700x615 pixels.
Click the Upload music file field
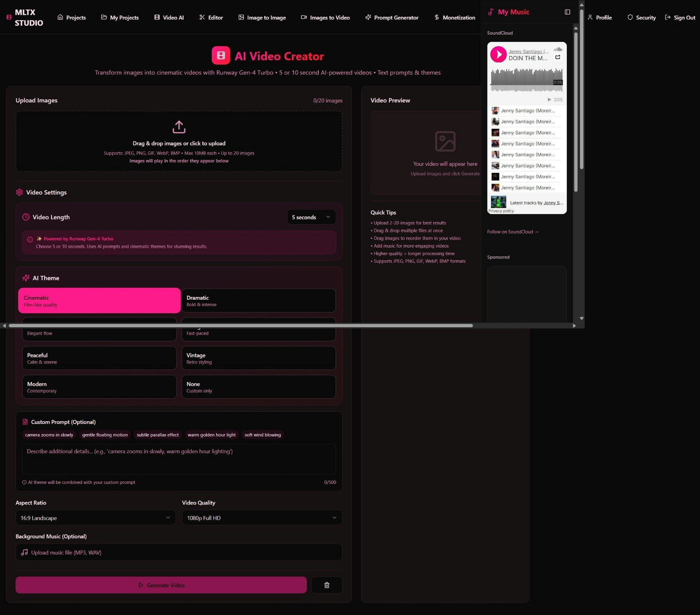pyautogui.click(x=179, y=552)
